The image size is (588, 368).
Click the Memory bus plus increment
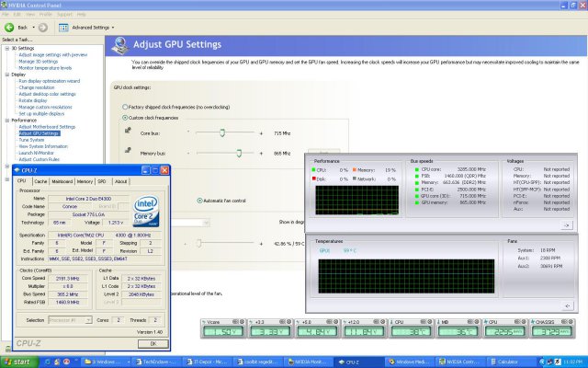click(x=261, y=154)
